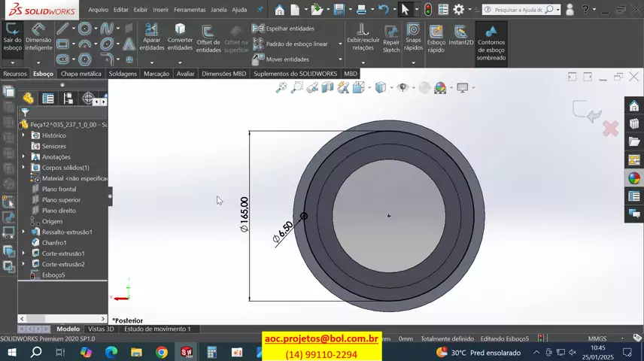This screenshot has height=361, width=644.
Task: Open Google Chrome from the taskbar
Action: pyautogui.click(x=162, y=352)
